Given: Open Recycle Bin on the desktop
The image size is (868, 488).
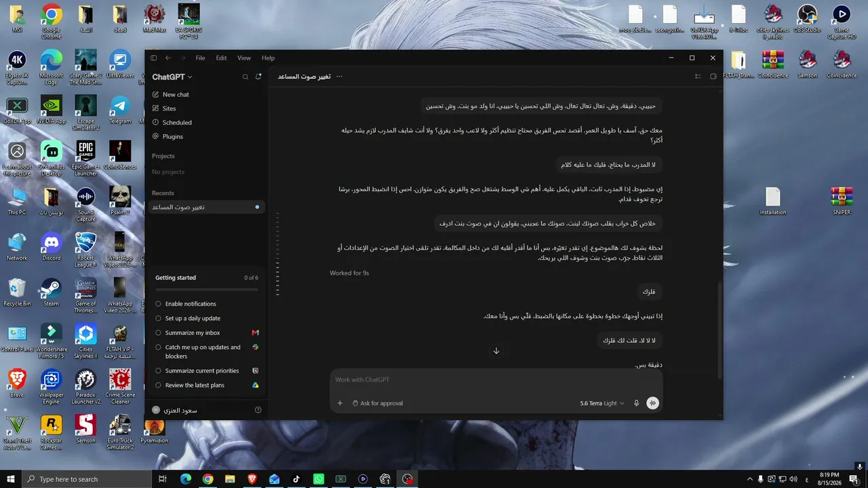Looking at the screenshot, I should click(x=17, y=292).
